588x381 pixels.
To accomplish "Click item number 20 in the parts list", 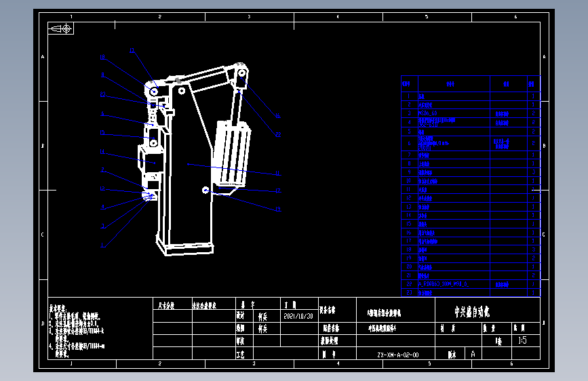I will 409,266.
